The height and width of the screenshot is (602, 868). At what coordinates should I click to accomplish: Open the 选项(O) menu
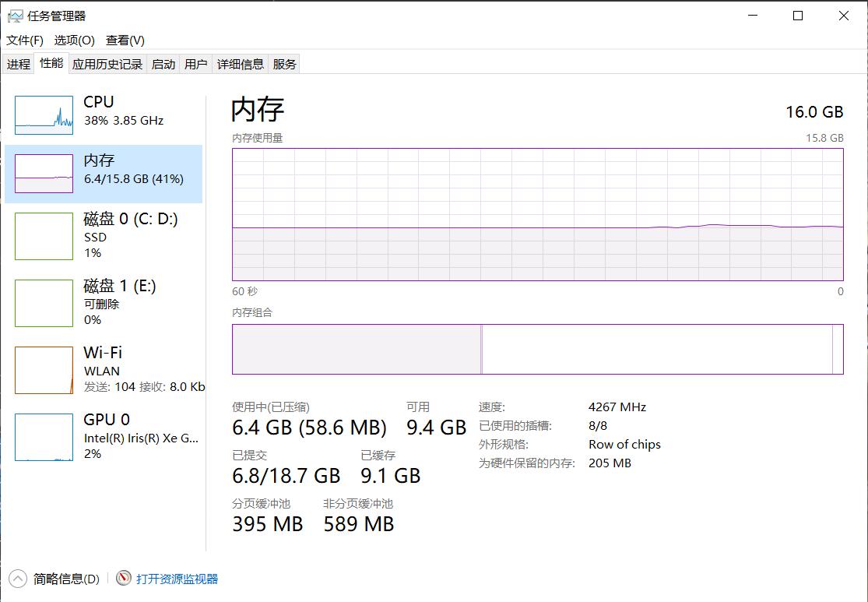click(x=74, y=40)
